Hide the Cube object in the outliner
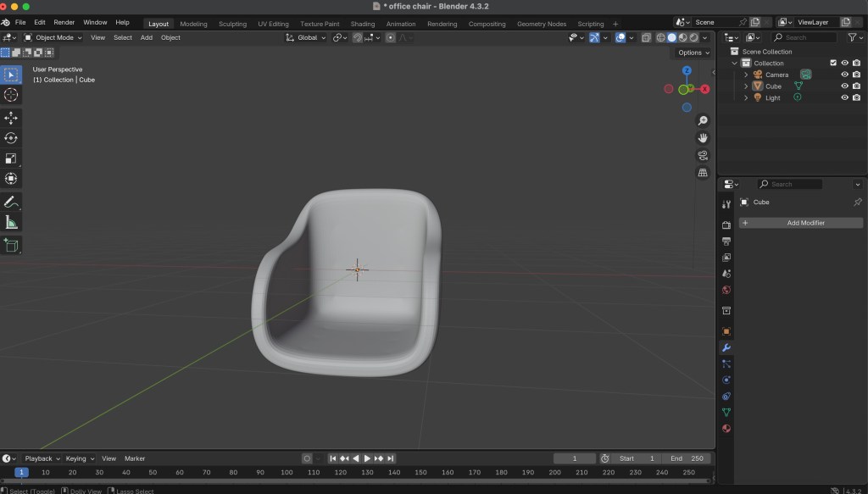 pos(844,86)
